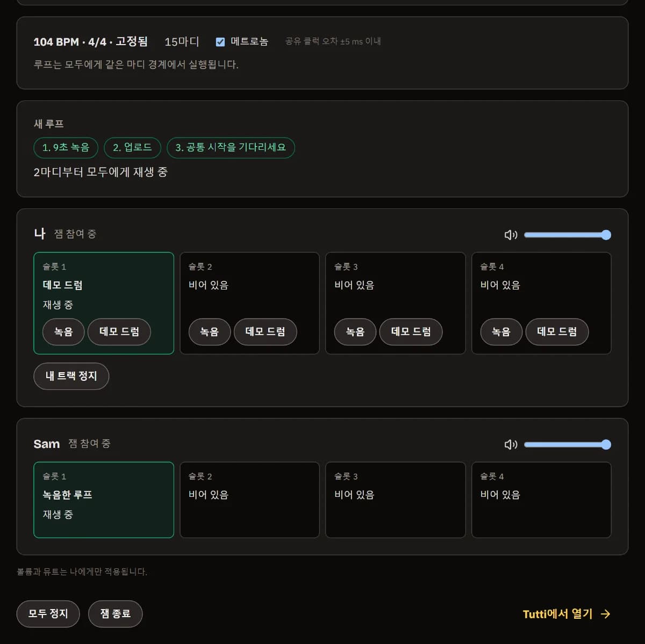Click the 15마디 bar count text
Image resolution: width=645 pixels, height=644 pixels.
coord(182,42)
